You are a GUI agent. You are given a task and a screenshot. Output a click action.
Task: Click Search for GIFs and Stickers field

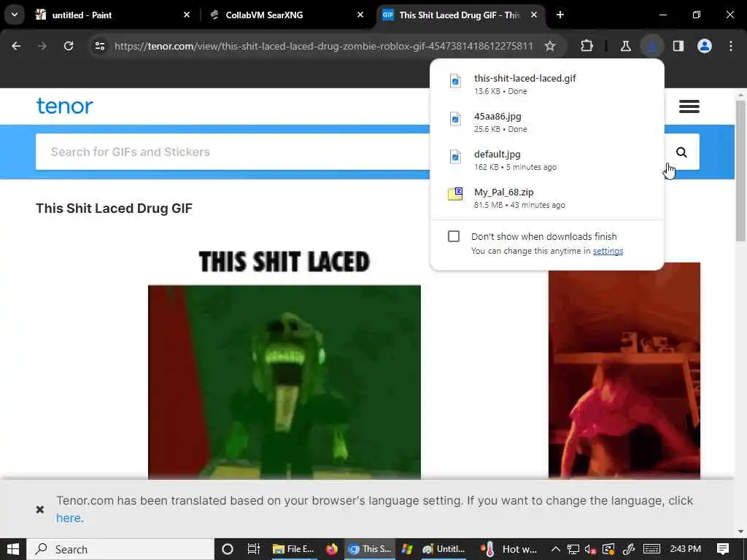(233, 152)
